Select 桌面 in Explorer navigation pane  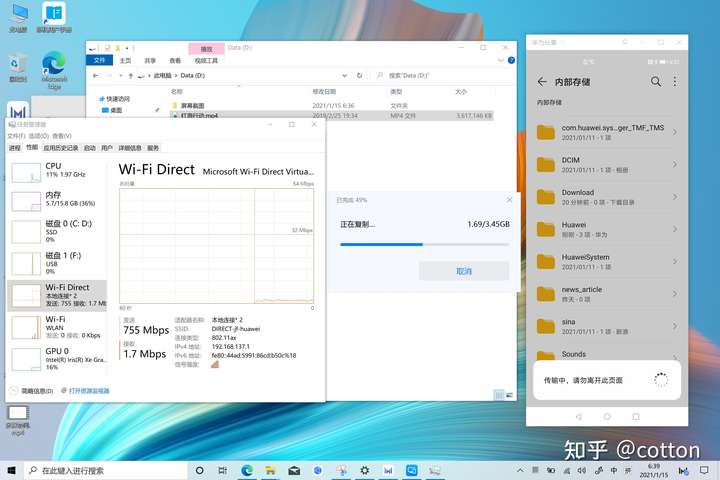coord(116,110)
